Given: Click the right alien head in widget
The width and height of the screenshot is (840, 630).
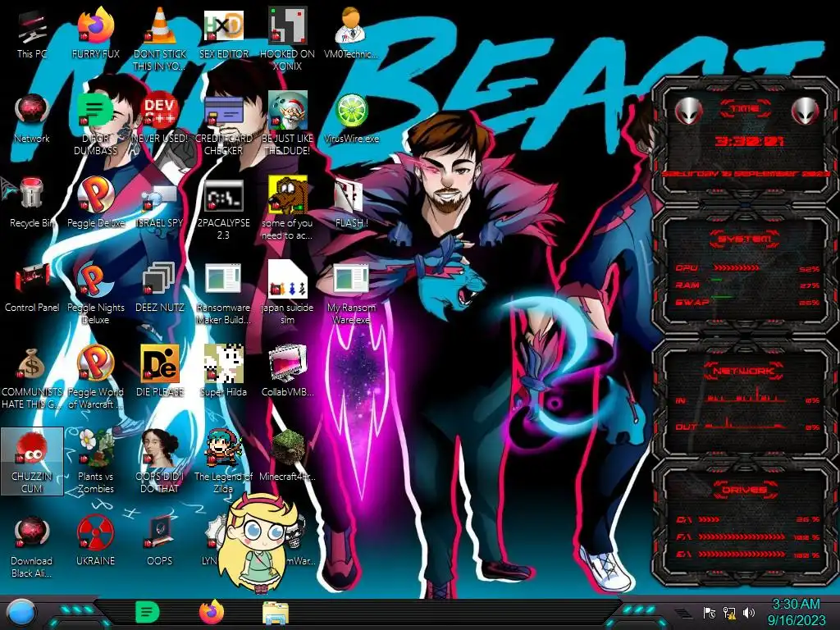Looking at the screenshot, I should (x=805, y=112).
